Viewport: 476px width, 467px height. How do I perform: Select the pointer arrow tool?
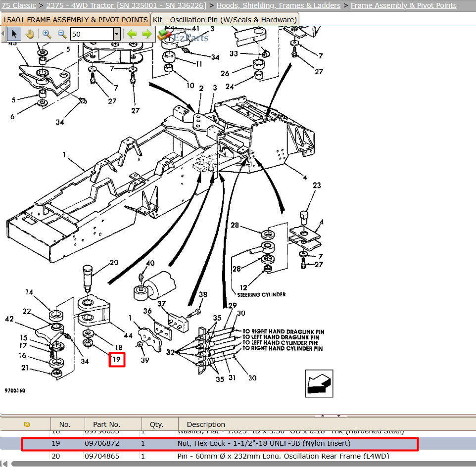coord(14,34)
